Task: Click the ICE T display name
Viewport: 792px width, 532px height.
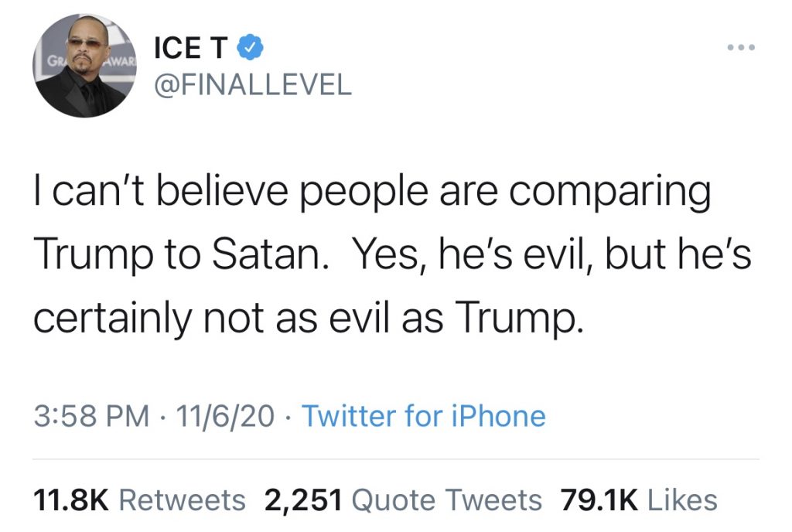Action: click(x=190, y=47)
